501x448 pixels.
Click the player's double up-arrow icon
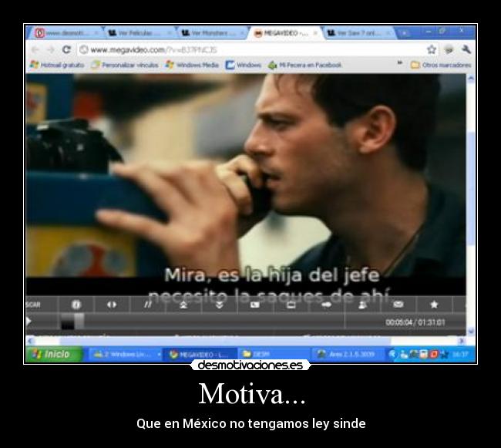(183, 305)
